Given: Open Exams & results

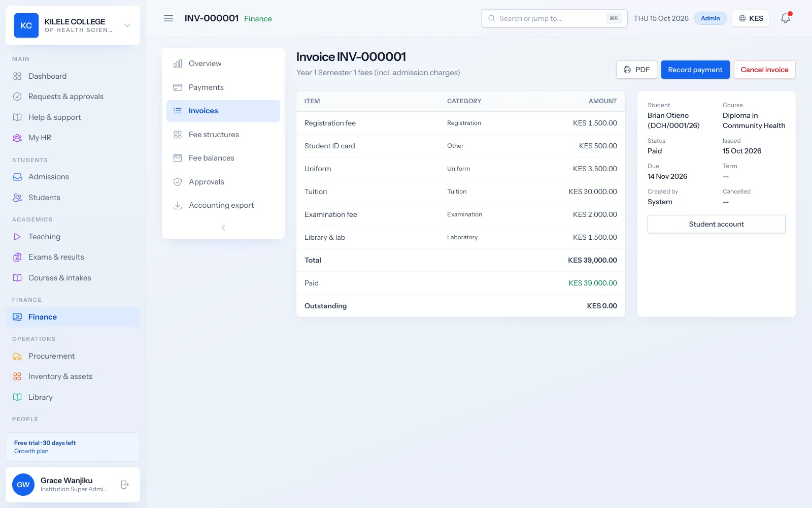Looking at the screenshot, I should (x=73, y=257).
